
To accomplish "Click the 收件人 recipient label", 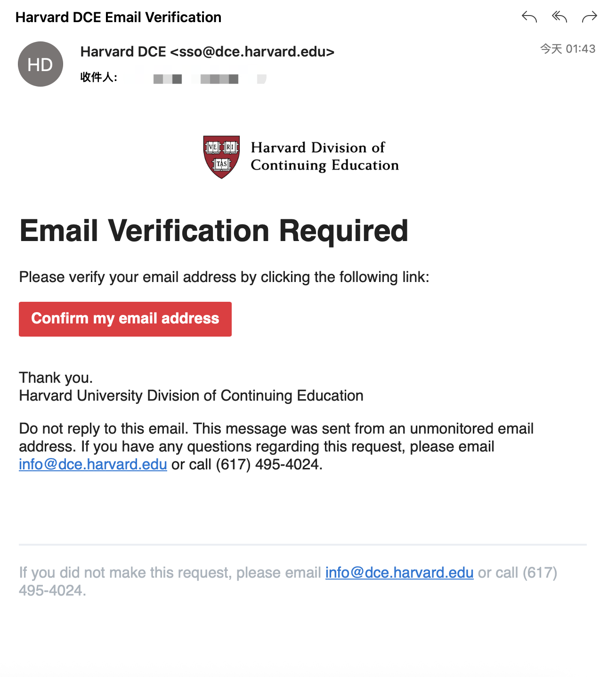I will pos(98,77).
